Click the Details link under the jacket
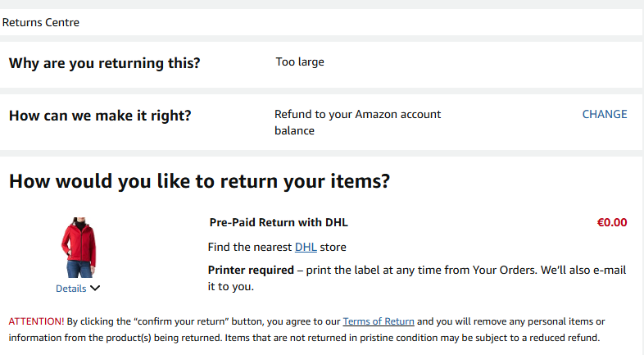644x355 pixels. [x=70, y=289]
